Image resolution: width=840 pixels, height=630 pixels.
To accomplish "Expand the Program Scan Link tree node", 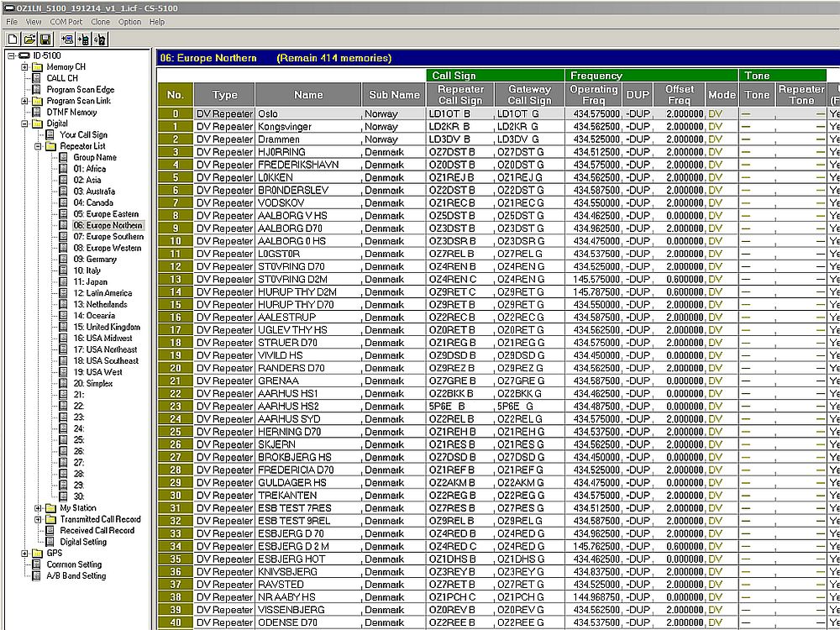I will click(24, 101).
